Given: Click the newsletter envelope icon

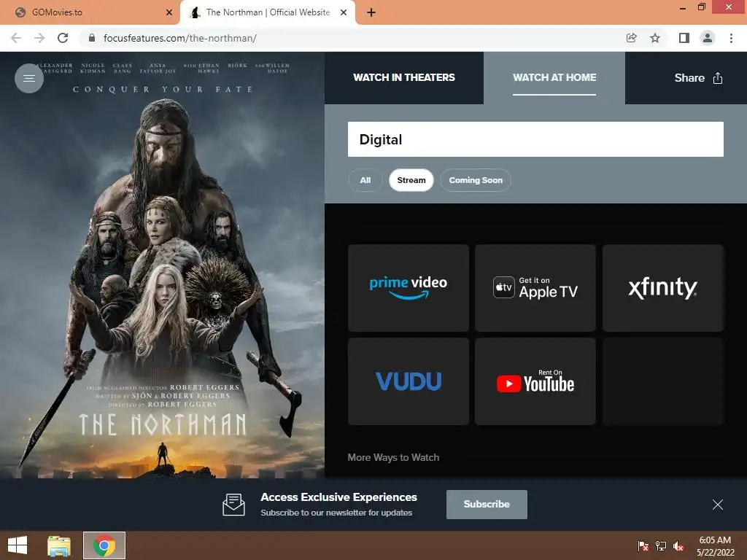Looking at the screenshot, I should coord(234,505).
